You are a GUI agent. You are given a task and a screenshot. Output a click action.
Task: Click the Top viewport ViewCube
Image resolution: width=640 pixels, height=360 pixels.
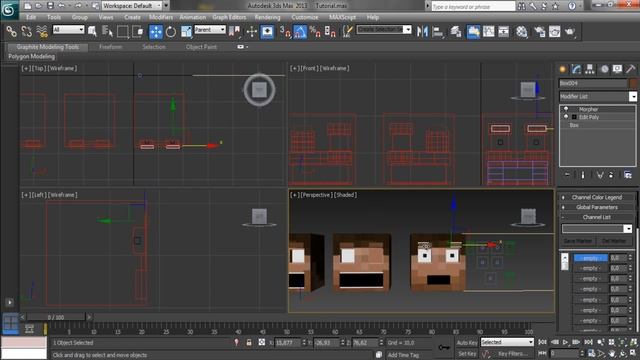pos(259,90)
